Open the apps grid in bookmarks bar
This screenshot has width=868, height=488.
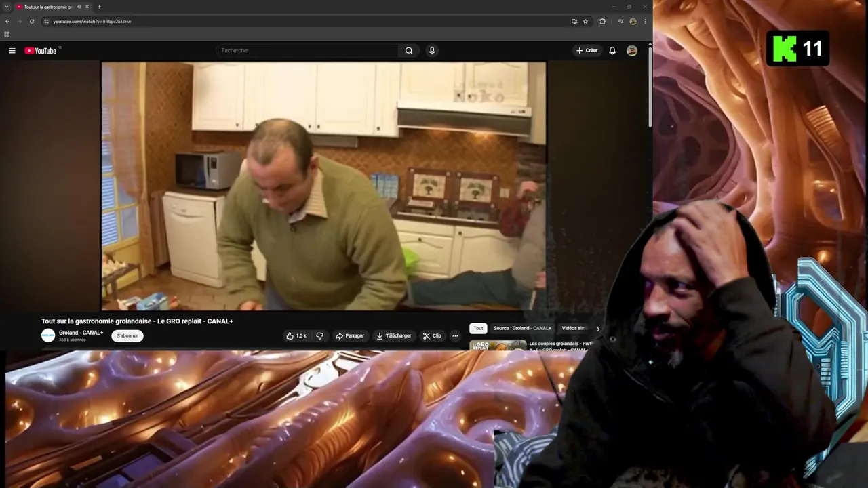(x=7, y=34)
